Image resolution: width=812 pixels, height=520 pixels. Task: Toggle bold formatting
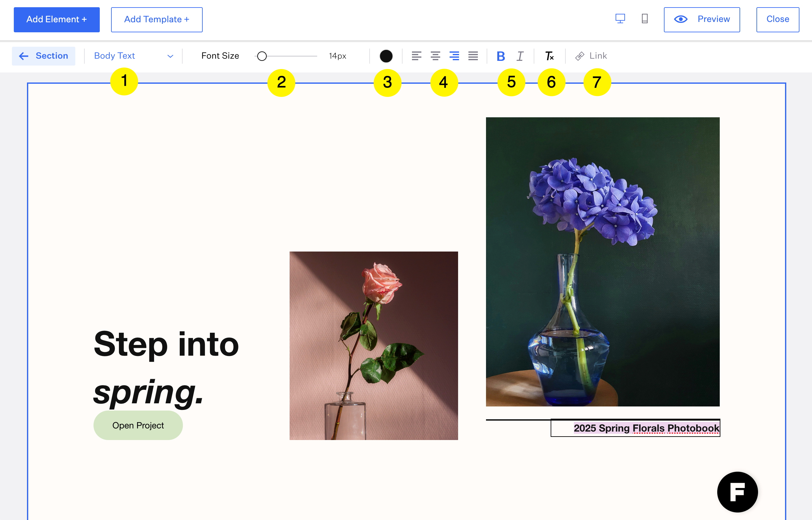coord(500,56)
